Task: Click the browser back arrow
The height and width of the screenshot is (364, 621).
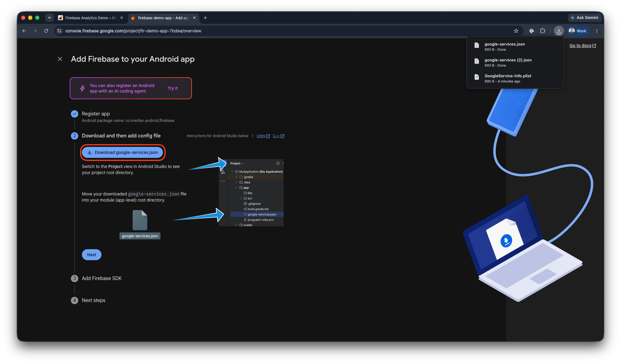Action: coord(24,31)
